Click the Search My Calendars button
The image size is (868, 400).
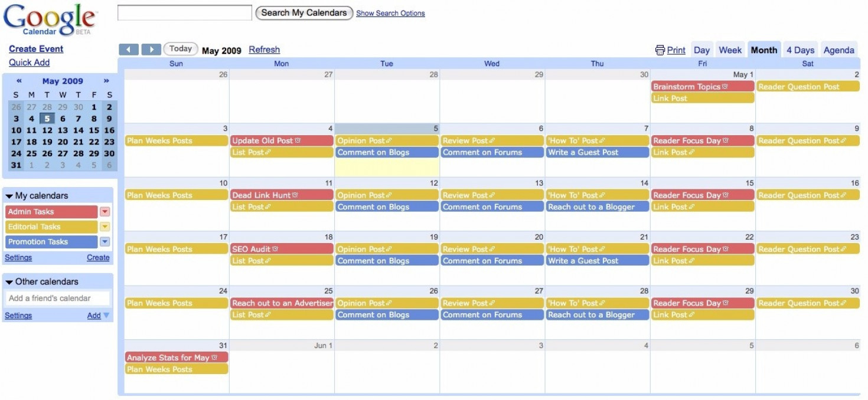[x=304, y=12]
